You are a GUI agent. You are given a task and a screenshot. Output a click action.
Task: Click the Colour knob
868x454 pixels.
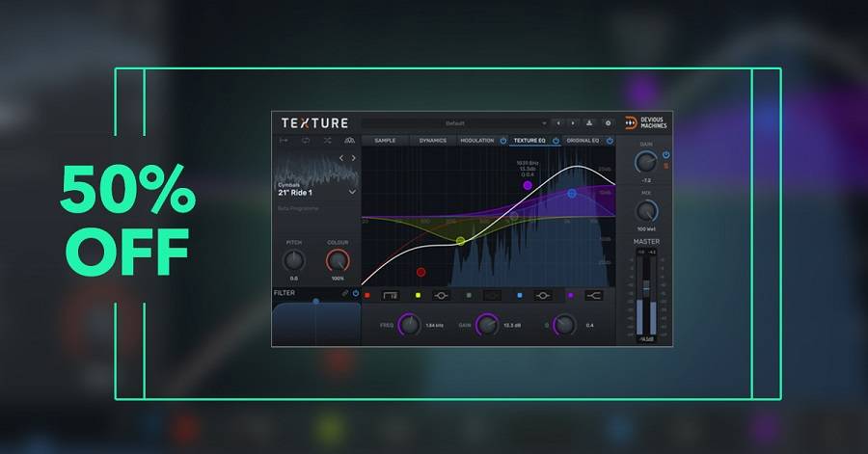click(x=337, y=260)
